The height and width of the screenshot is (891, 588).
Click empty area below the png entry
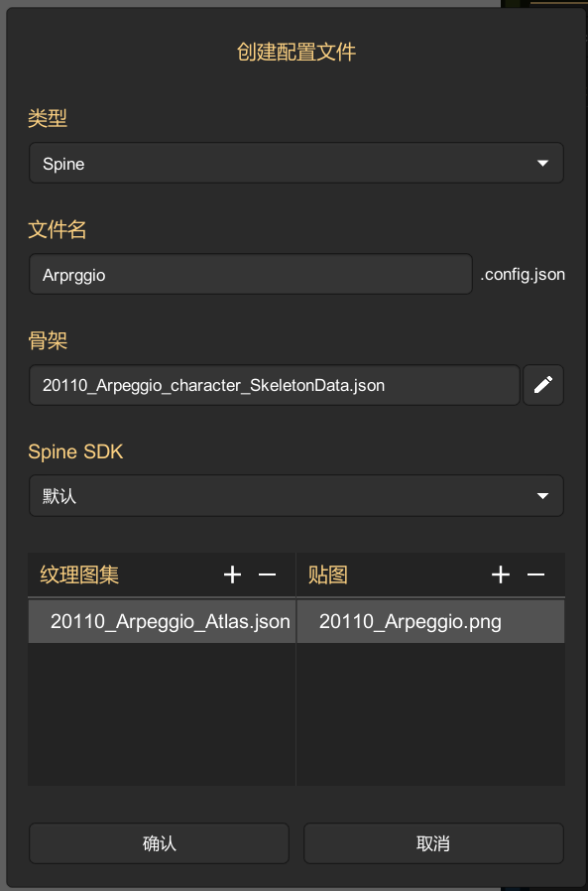tap(430, 714)
